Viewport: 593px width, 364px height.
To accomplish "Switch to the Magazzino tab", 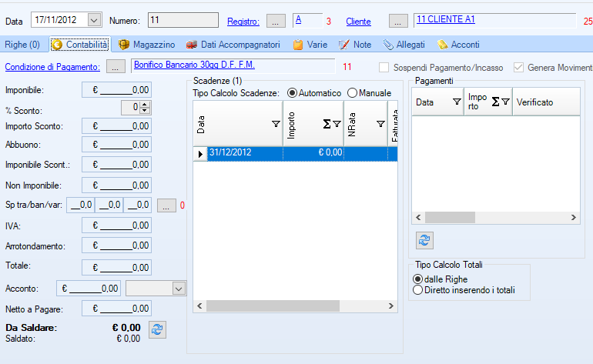I will pos(146,45).
